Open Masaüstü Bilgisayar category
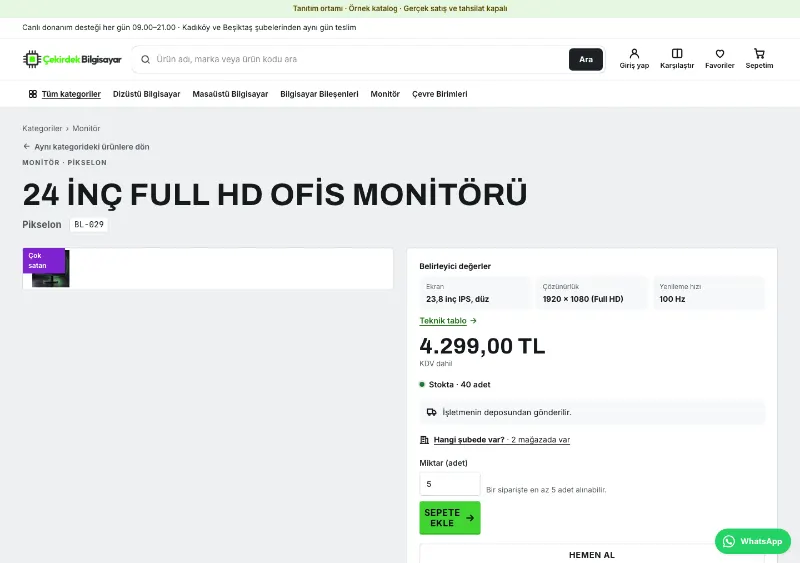 [230, 94]
